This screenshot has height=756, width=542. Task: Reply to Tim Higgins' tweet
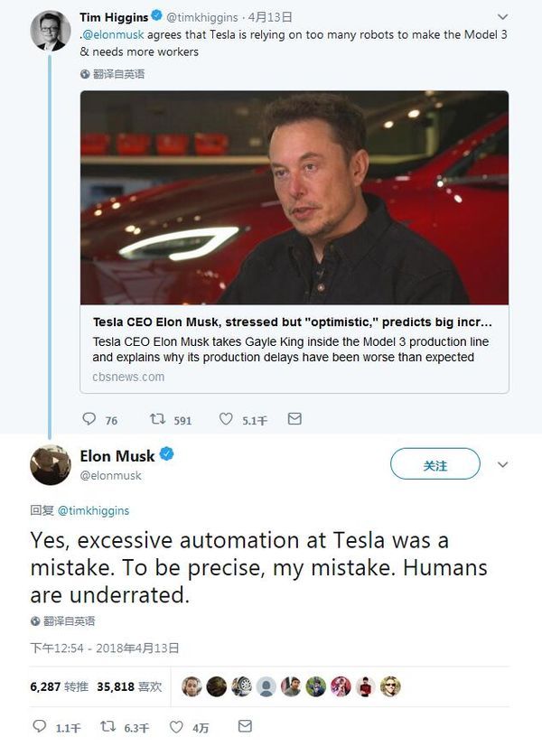pyautogui.click(x=89, y=419)
